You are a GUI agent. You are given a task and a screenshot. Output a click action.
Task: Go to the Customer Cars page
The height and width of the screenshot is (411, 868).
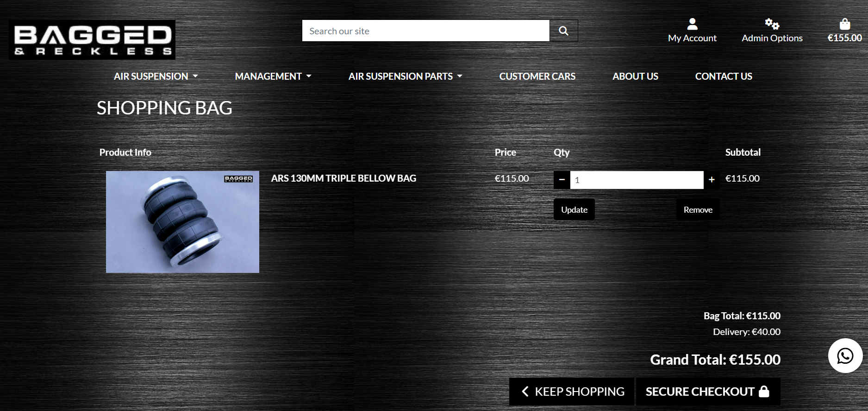537,76
